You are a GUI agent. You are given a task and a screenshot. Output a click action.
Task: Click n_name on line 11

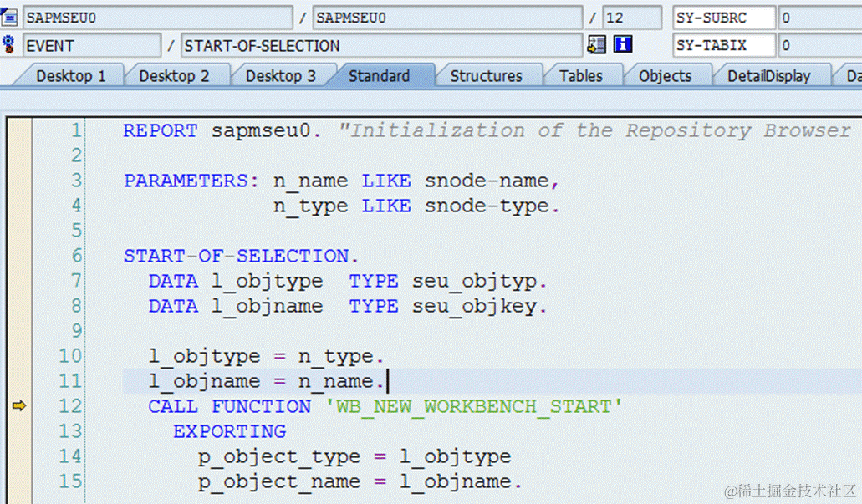pyautogui.click(x=336, y=381)
